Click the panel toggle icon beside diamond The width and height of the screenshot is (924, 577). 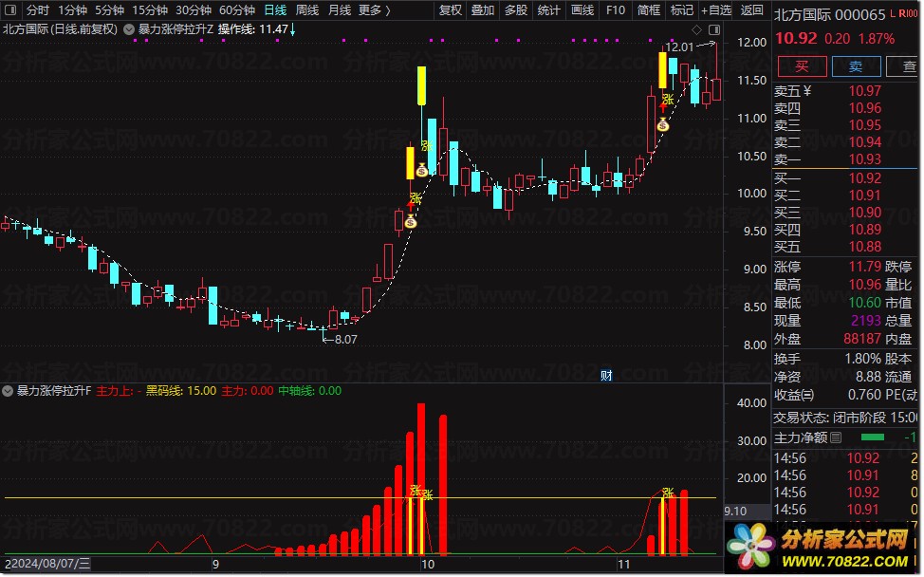[x=714, y=29]
